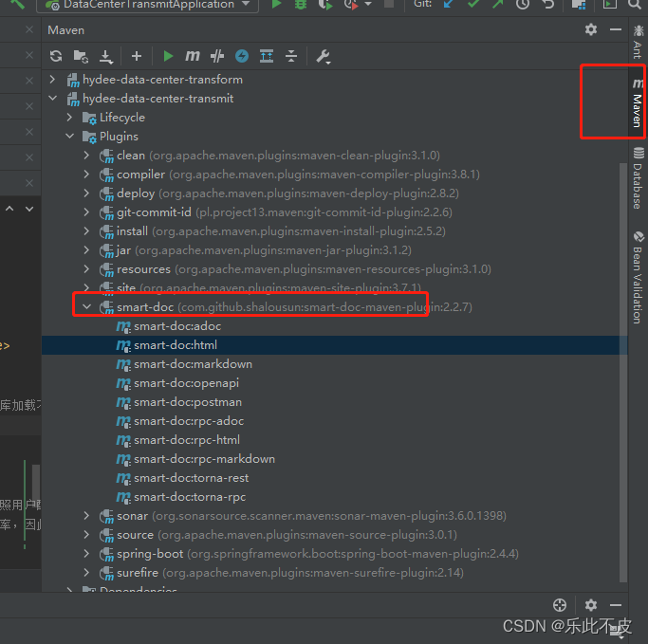Open the Bean Validation side tab
The image size is (648, 644).
pos(639,277)
